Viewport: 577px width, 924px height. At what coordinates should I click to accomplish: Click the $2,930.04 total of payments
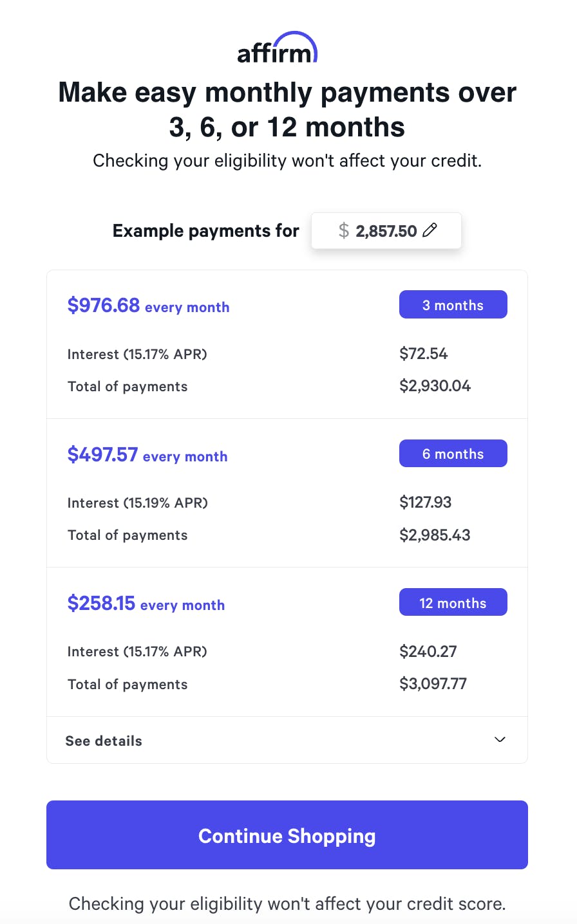(x=435, y=386)
